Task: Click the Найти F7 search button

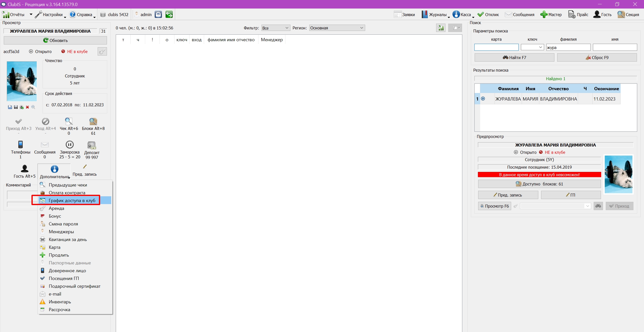Action: pyautogui.click(x=514, y=58)
